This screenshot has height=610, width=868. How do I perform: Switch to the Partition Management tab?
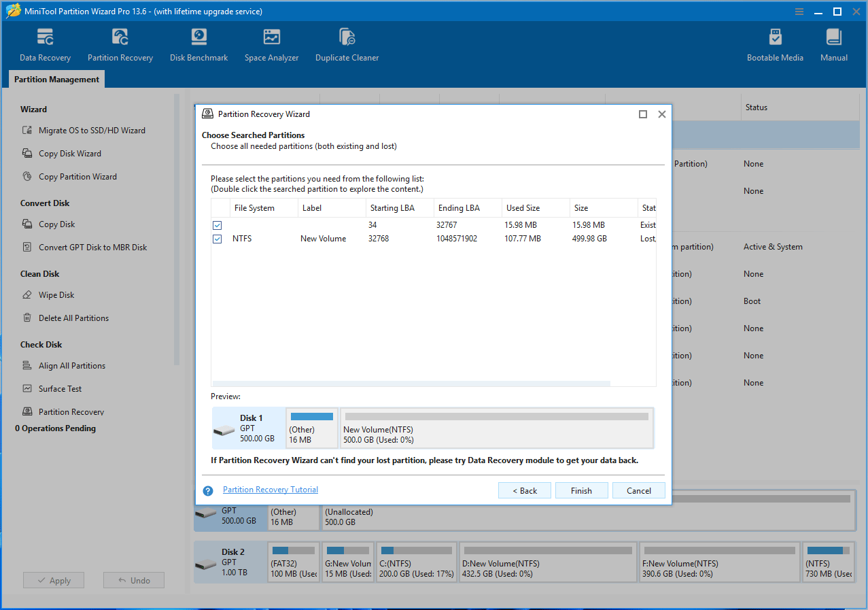click(x=56, y=79)
